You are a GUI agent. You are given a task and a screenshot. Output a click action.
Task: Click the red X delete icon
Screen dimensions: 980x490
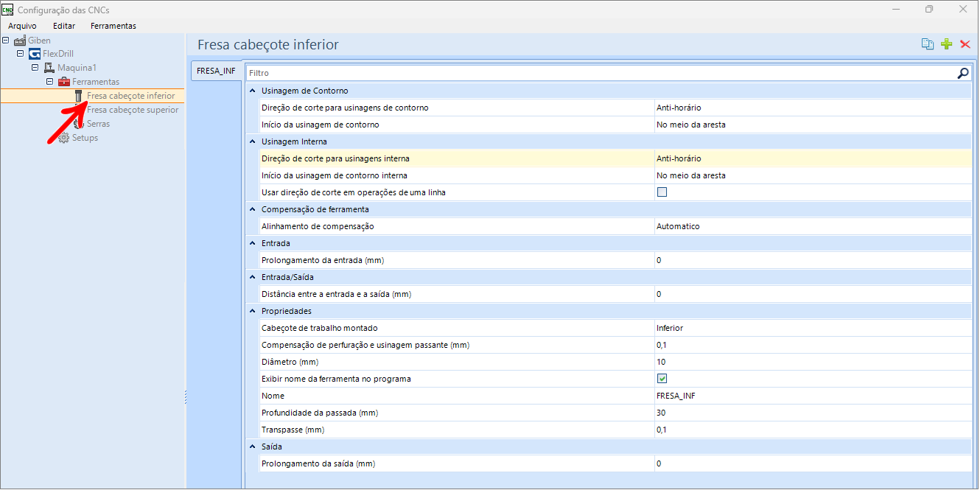(x=965, y=44)
